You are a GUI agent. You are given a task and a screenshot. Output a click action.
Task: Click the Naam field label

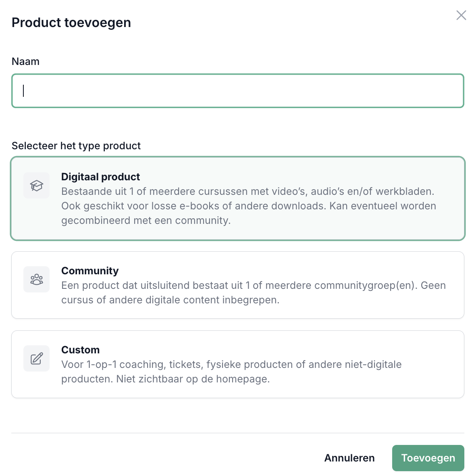[25, 61]
